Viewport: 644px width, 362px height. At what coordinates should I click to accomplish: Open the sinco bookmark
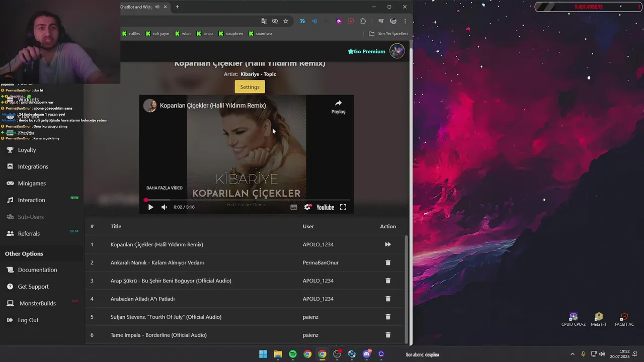[204, 34]
